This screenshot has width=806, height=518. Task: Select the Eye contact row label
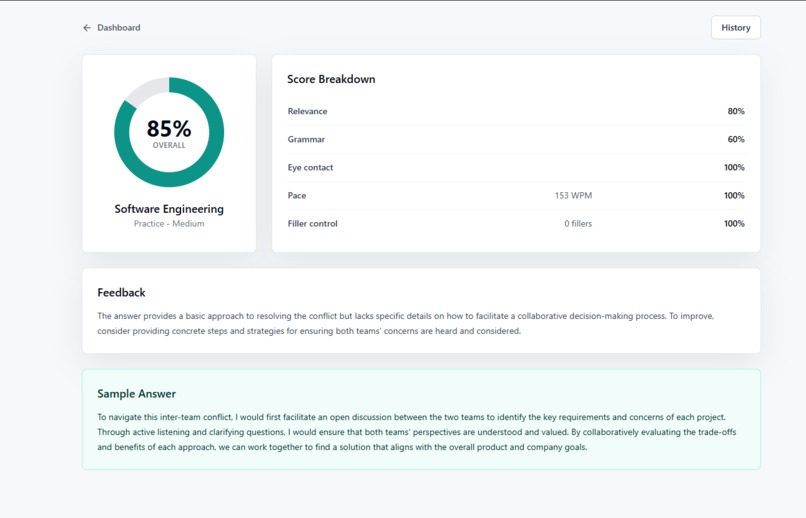pyautogui.click(x=310, y=168)
